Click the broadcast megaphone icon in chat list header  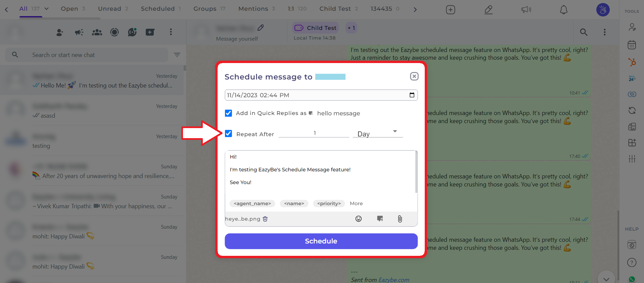79,32
